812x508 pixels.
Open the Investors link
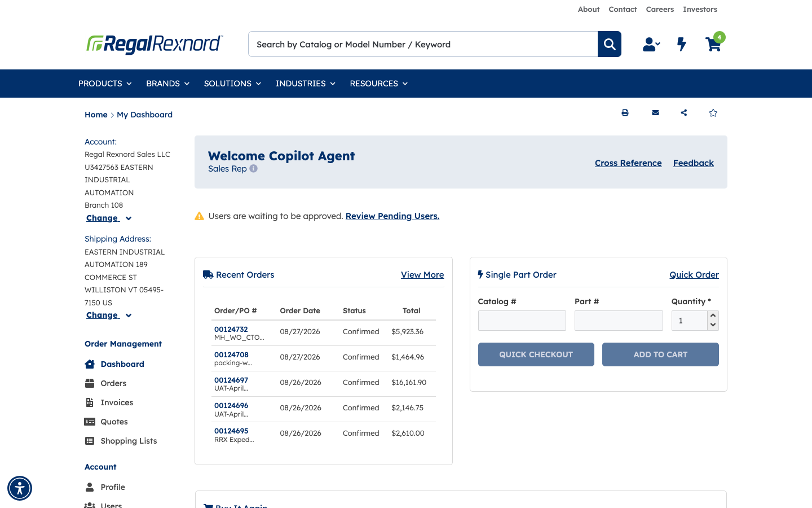point(700,9)
